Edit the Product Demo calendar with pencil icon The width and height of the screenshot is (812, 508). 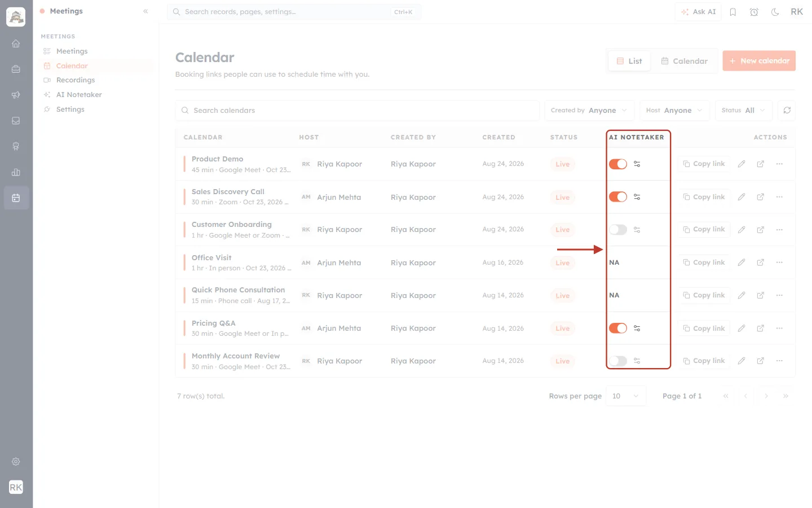click(742, 164)
